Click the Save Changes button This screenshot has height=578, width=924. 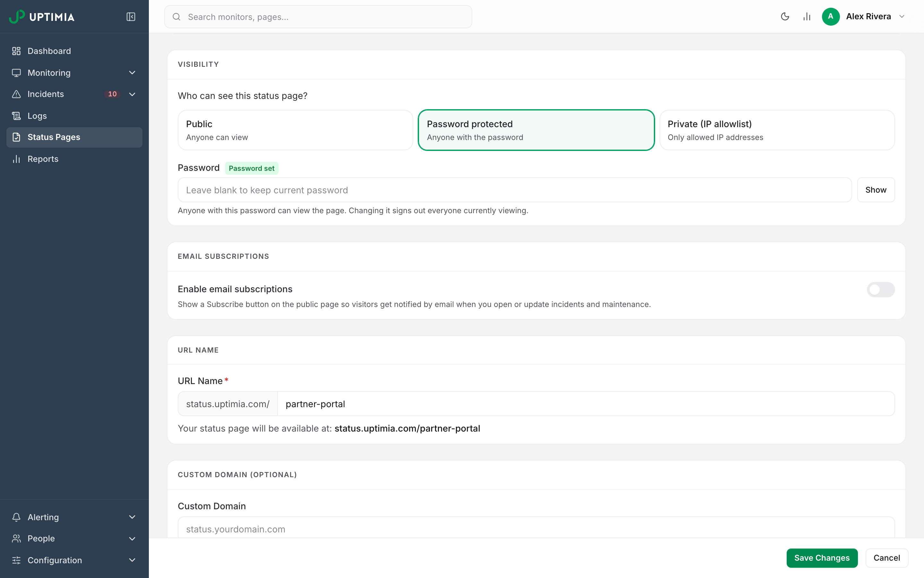(822, 558)
